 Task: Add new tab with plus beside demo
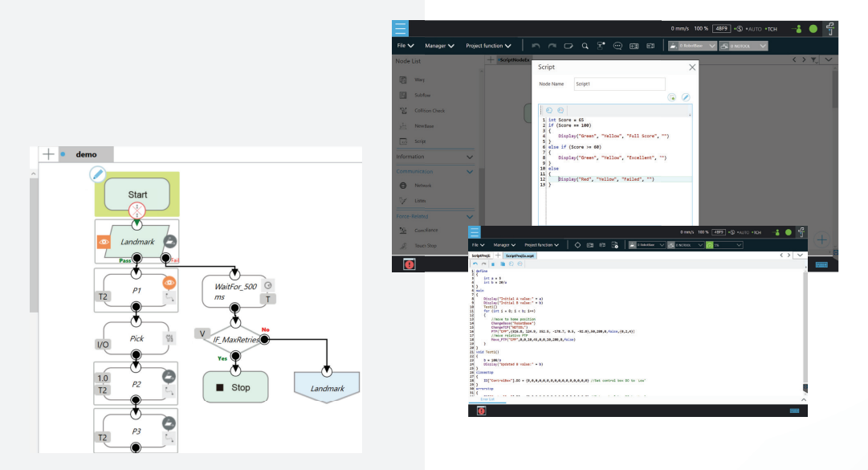click(x=48, y=154)
